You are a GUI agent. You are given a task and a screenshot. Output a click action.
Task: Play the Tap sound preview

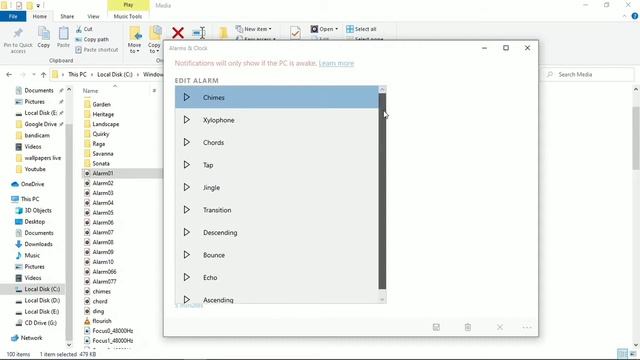pos(187,164)
